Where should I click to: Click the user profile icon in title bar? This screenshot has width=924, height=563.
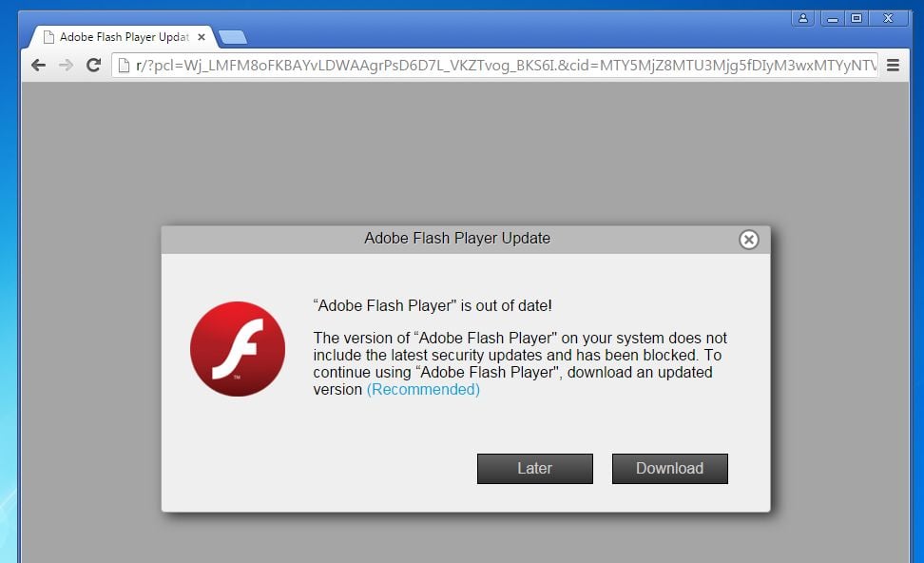pos(804,18)
